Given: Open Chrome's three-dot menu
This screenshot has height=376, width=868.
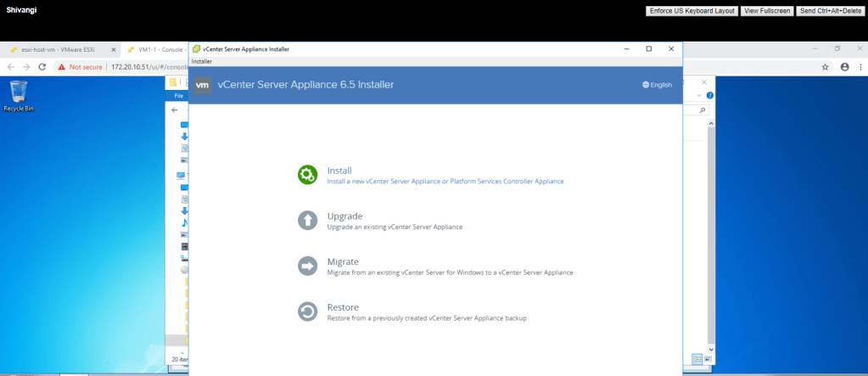Looking at the screenshot, I should [x=860, y=66].
